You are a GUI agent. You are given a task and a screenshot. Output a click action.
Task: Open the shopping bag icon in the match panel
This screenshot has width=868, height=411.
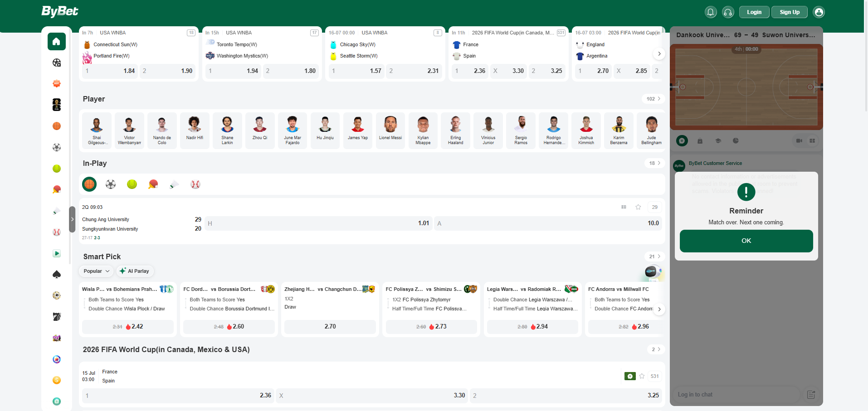[700, 141]
